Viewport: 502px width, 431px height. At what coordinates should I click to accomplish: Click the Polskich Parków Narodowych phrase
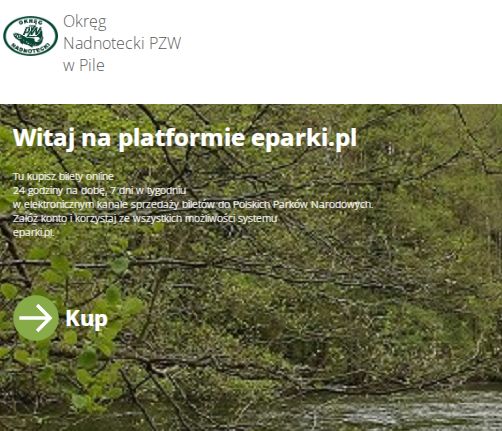click(303, 204)
